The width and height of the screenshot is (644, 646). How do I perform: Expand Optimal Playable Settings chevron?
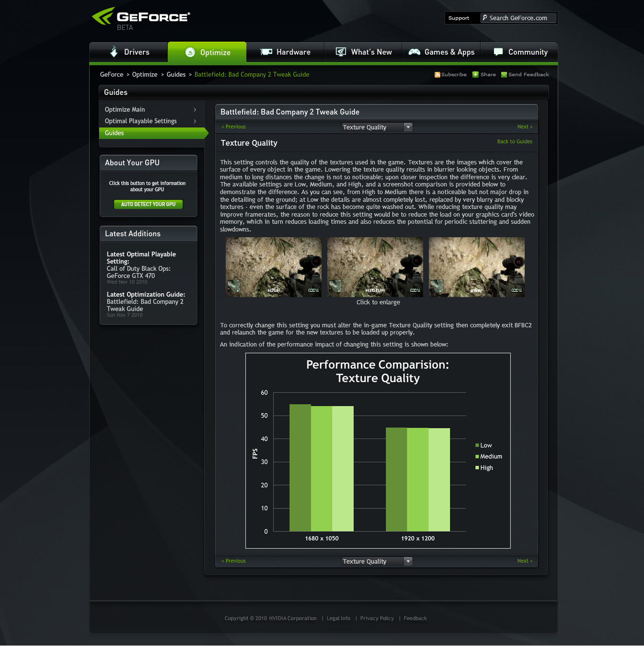(x=195, y=121)
